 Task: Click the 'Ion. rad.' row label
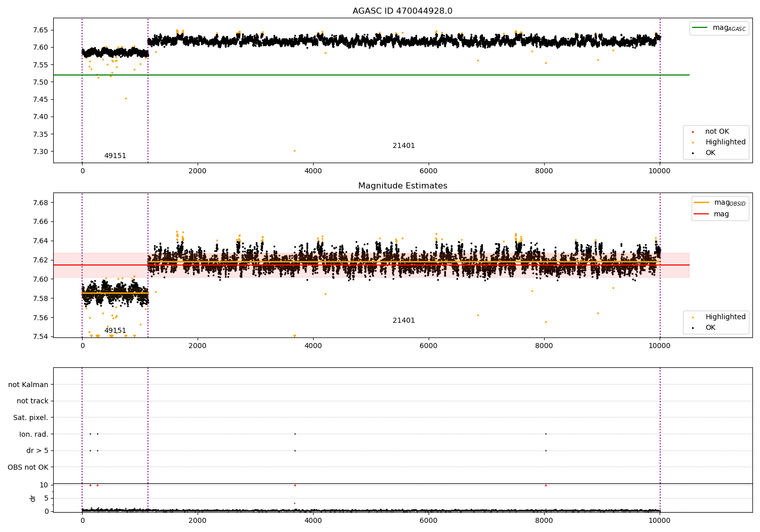tap(34, 434)
